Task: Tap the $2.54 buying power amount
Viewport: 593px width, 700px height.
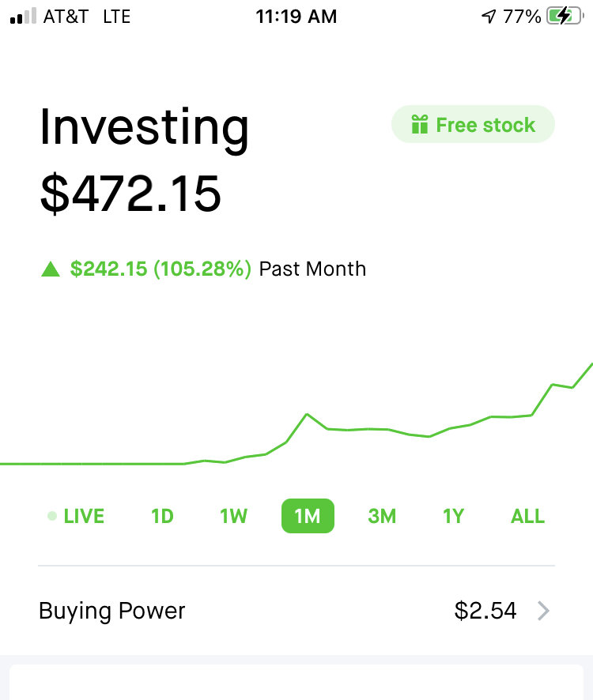Action: pyautogui.click(x=485, y=611)
